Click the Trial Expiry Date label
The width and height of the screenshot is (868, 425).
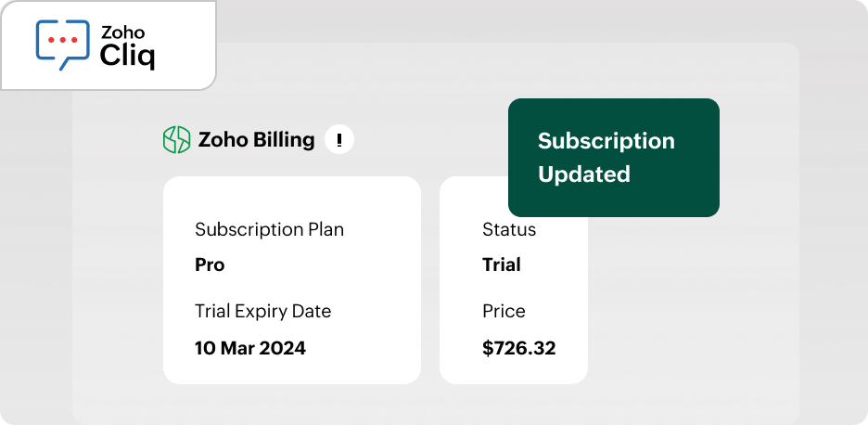tap(262, 311)
